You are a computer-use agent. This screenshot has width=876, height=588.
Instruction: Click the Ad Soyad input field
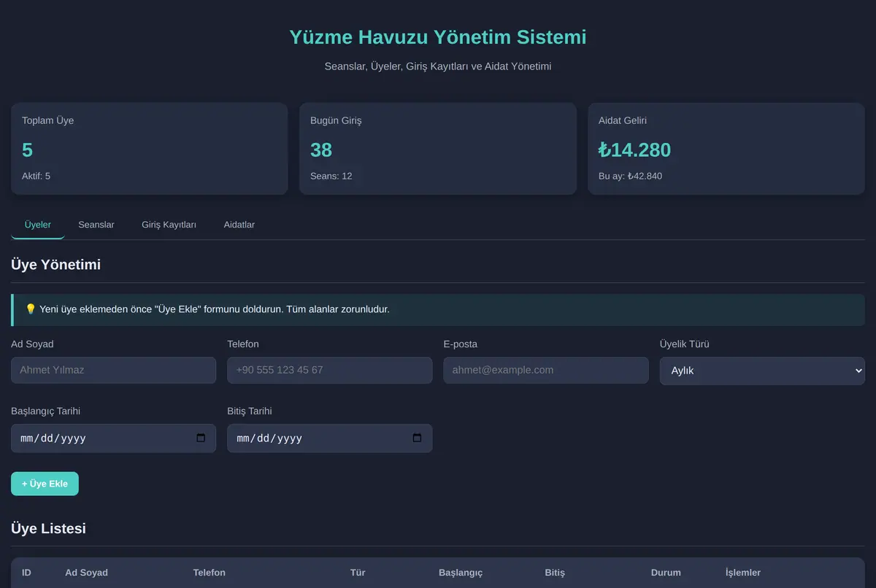(x=113, y=370)
